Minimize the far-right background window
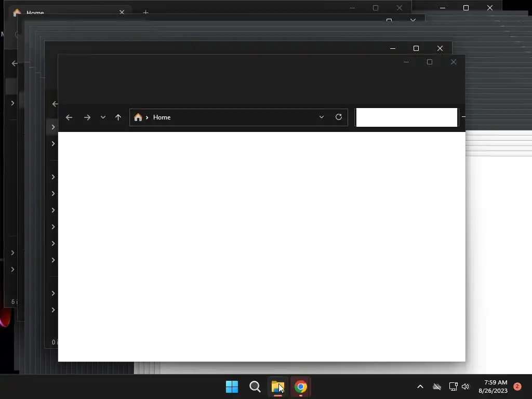Viewport: 532px width, 399px height. [443, 8]
